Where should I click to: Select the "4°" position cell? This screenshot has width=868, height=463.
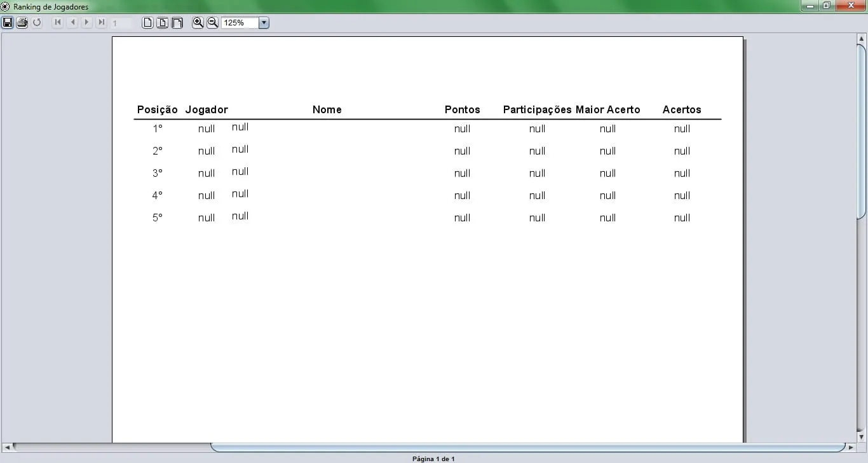tap(158, 195)
